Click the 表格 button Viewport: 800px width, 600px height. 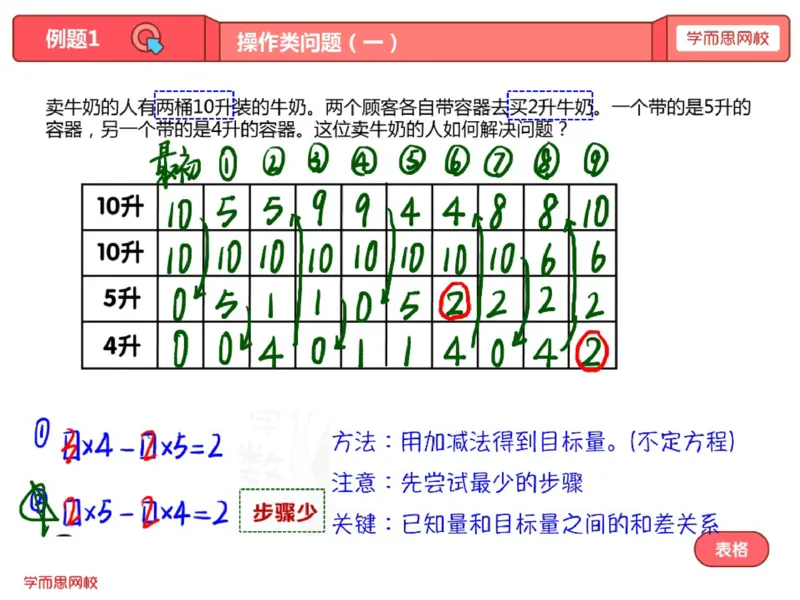pyautogui.click(x=731, y=549)
